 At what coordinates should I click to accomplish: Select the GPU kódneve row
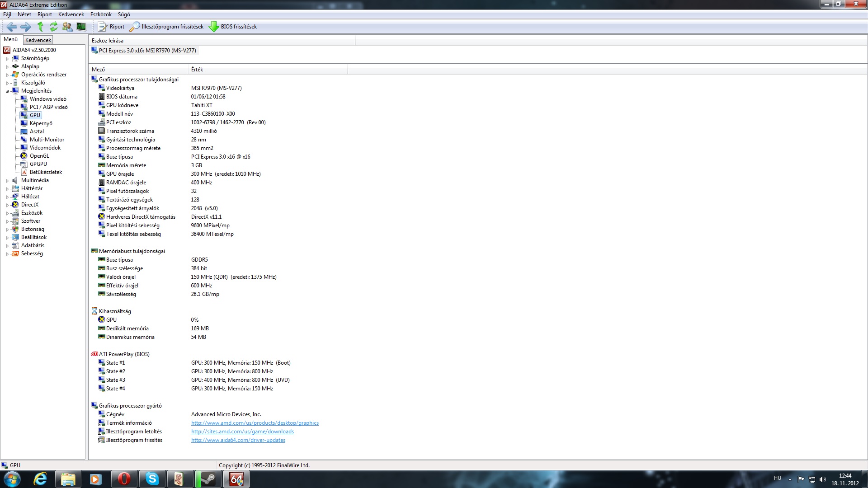[x=122, y=105]
